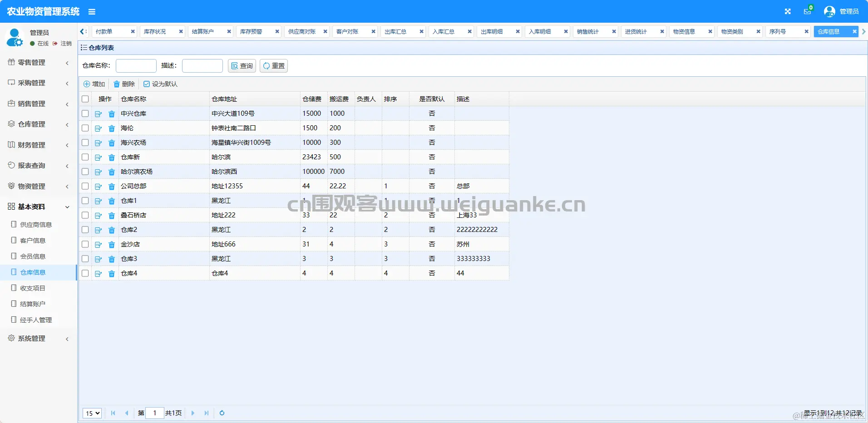Select the 哈尔滨农场 row checkbox
The height and width of the screenshot is (423, 868).
[x=85, y=172]
